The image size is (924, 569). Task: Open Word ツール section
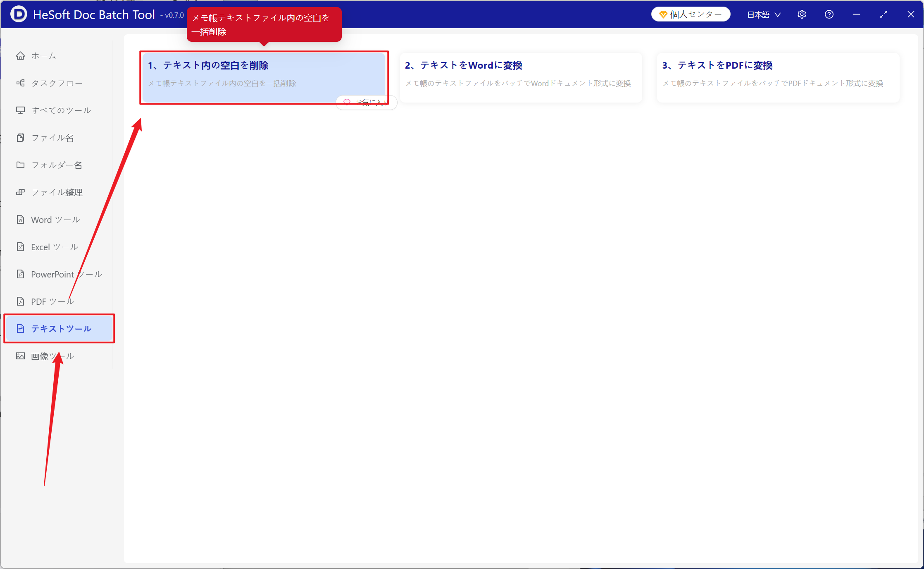pos(58,220)
